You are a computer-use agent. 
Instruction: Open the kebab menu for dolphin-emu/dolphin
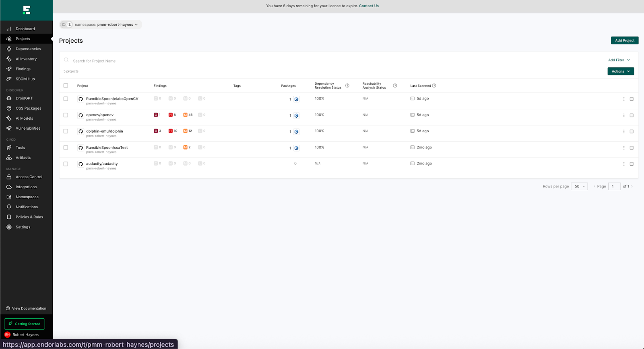[x=624, y=131]
